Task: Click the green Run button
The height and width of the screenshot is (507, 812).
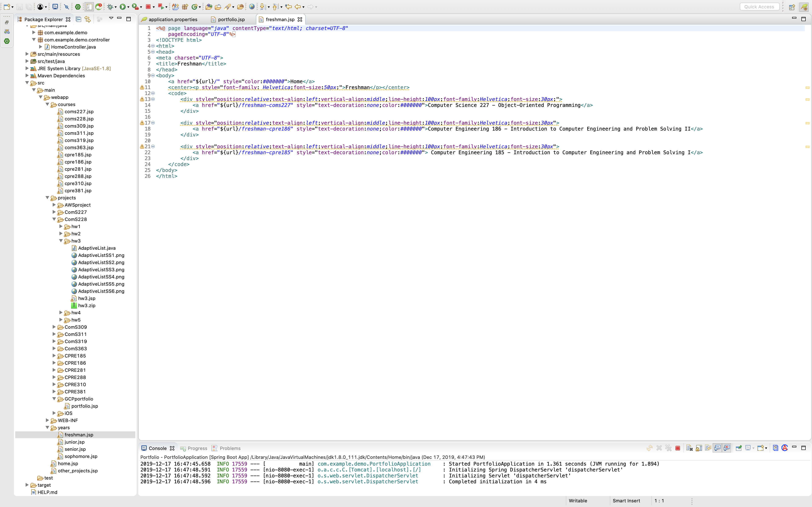Action: coord(123,7)
